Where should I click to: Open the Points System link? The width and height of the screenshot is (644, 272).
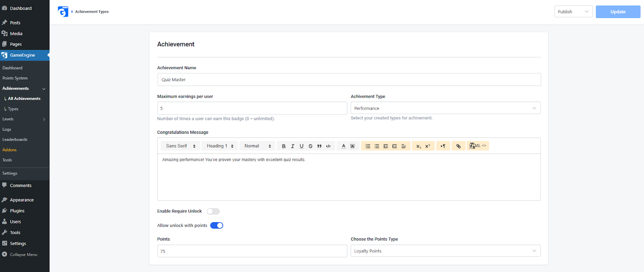point(15,78)
